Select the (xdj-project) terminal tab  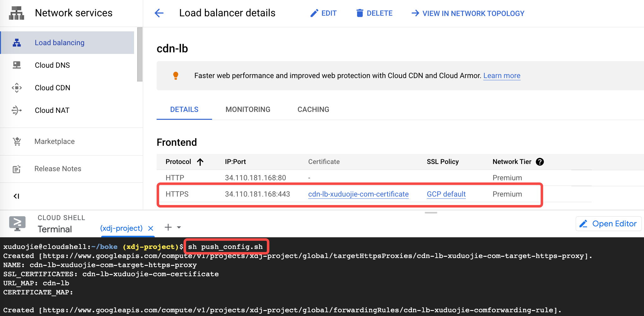pos(121,228)
